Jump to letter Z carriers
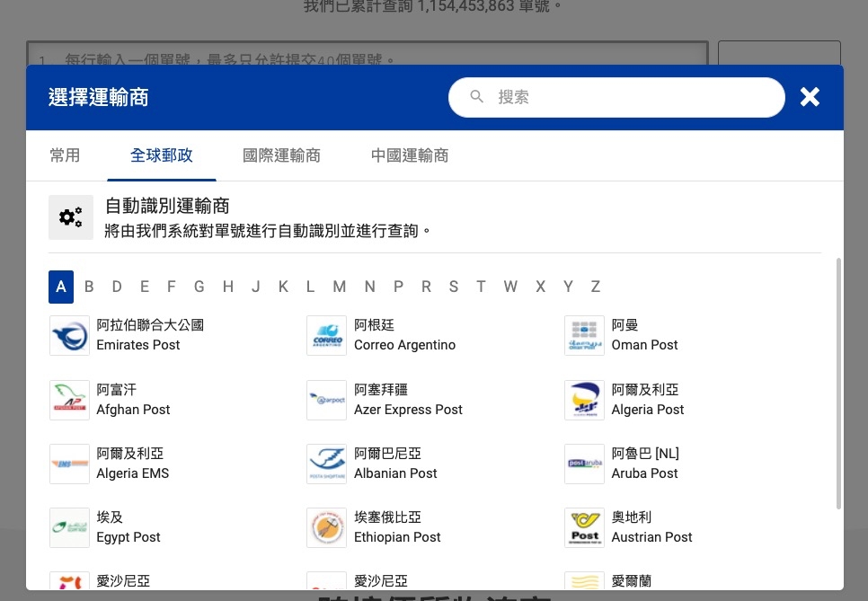 click(595, 287)
